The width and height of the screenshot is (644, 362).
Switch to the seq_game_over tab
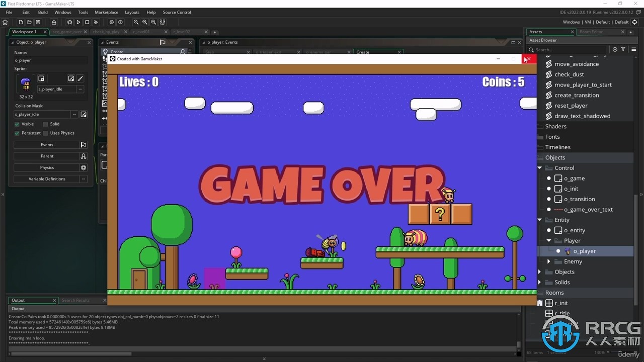[67, 32]
